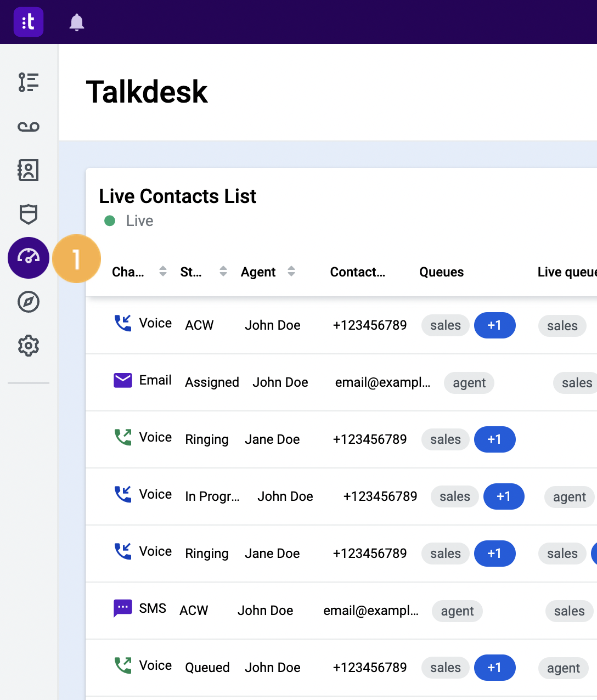Expand the +1 queues badge on first row
Image resolution: width=597 pixels, height=700 pixels.
(x=494, y=325)
